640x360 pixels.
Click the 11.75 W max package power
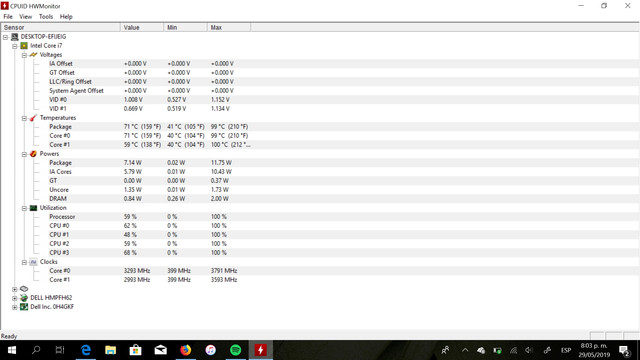[221, 162]
